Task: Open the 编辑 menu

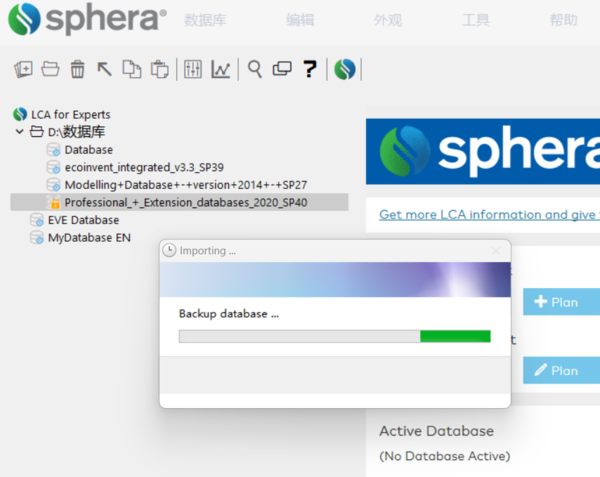Action: (300, 20)
